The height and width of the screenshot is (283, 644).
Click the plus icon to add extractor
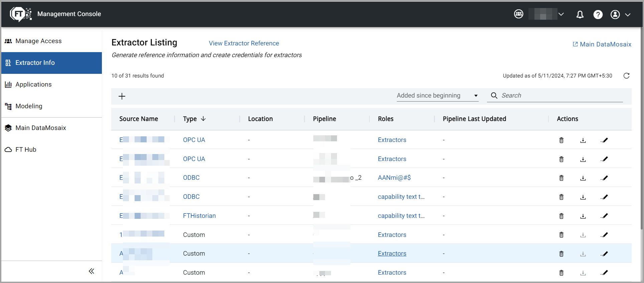122,96
